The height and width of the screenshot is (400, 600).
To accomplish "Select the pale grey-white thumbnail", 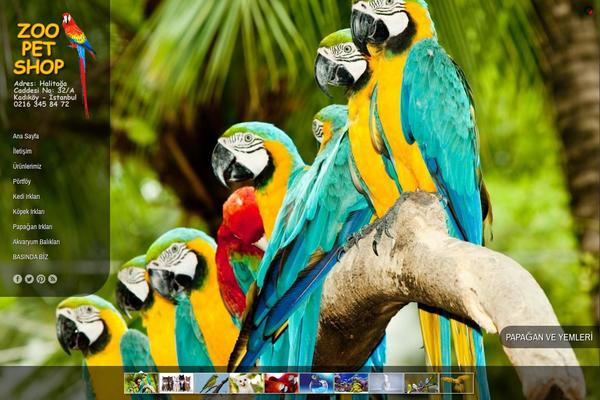I will [386, 383].
